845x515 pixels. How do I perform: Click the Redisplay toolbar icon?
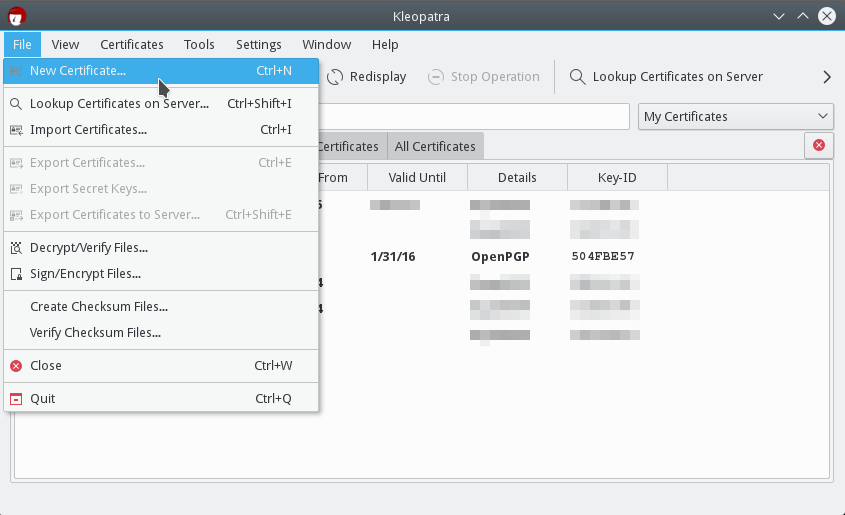point(335,77)
